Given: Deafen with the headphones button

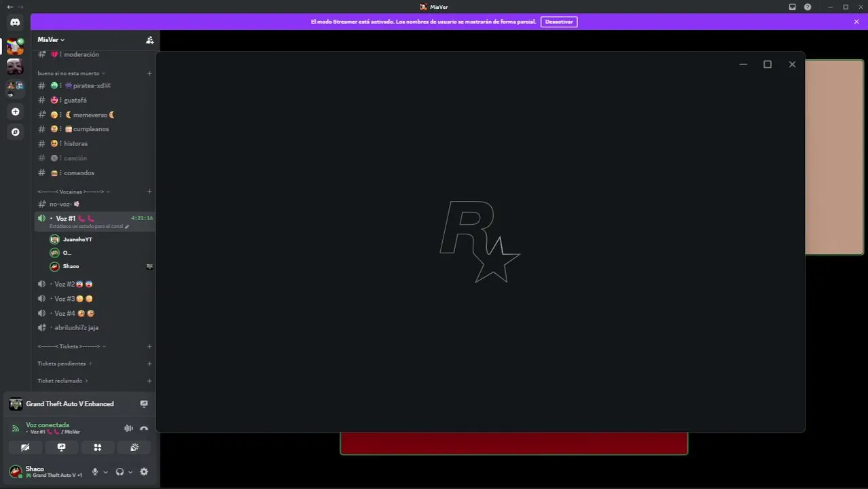Looking at the screenshot, I should (120, 472).
